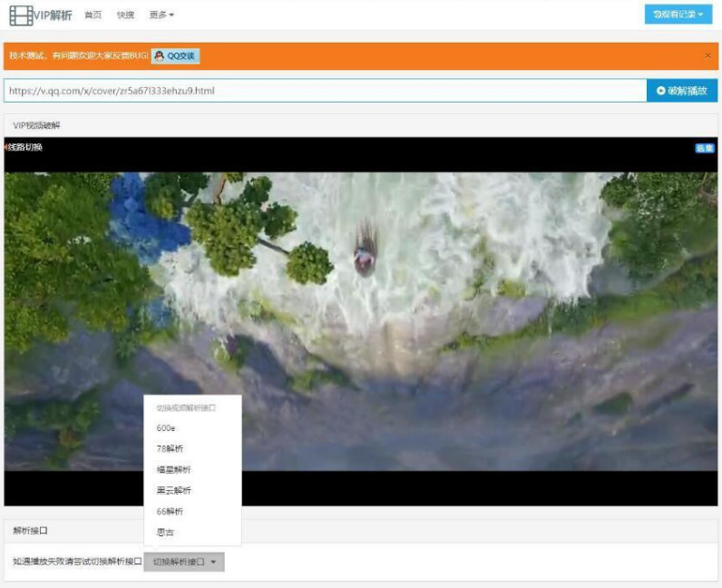Collapse the 切换解析接口 dropdown button
Viewport: 722px width, 588px height.
pos(184,562)
